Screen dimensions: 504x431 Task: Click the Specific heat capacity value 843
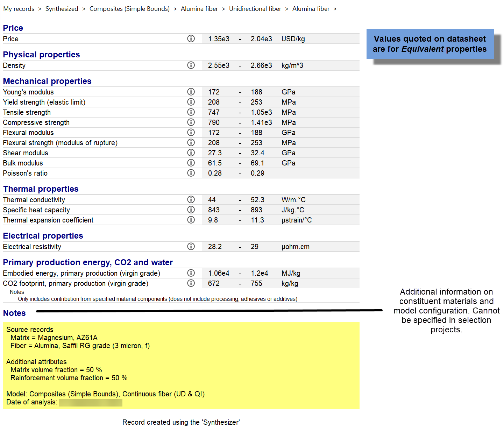214,210
